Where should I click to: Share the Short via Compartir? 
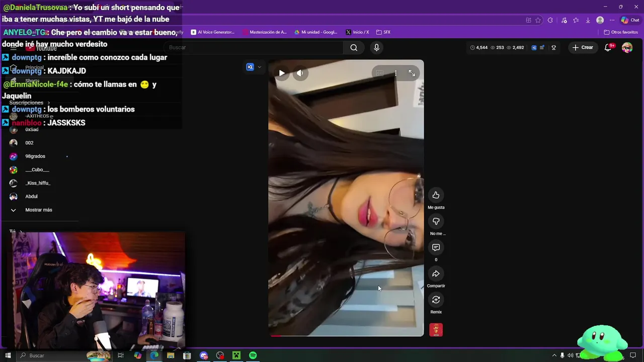pos(436,274)
